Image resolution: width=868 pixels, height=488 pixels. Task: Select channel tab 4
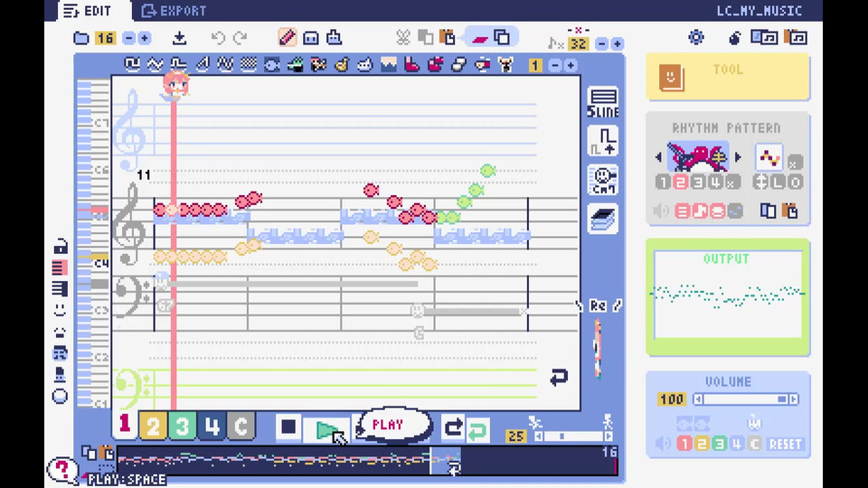tap(212, 426)
